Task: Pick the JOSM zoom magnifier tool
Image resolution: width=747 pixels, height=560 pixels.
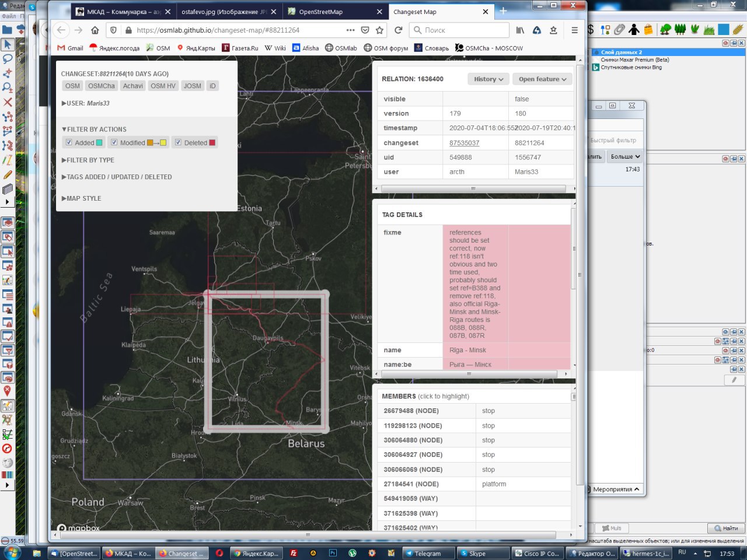Action: click(x=8, y=87)
